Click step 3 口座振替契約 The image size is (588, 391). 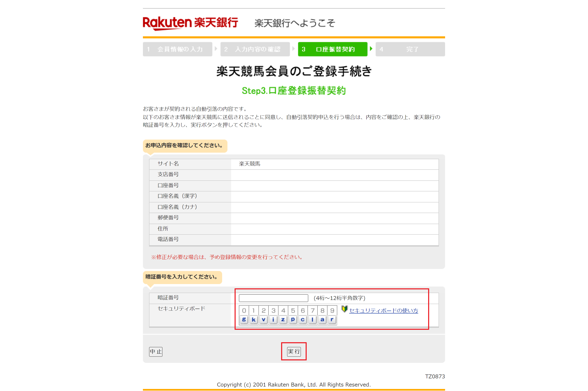tap(333, 49)
